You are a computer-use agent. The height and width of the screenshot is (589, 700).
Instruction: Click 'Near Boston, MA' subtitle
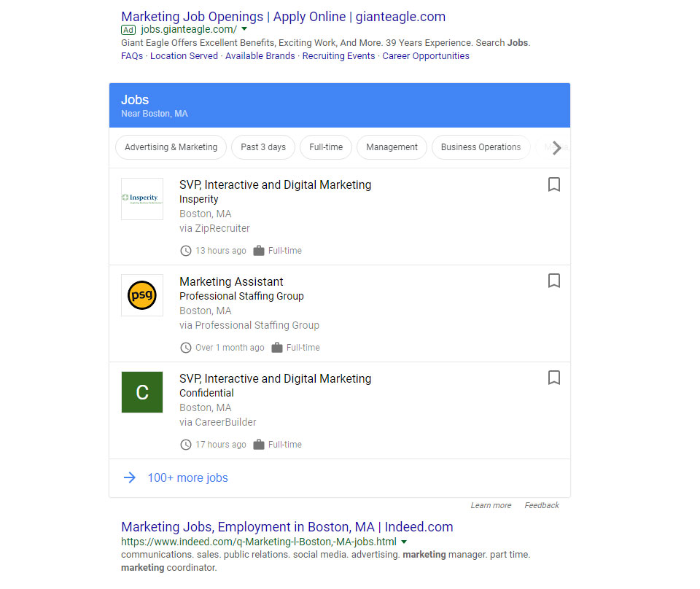155,114
